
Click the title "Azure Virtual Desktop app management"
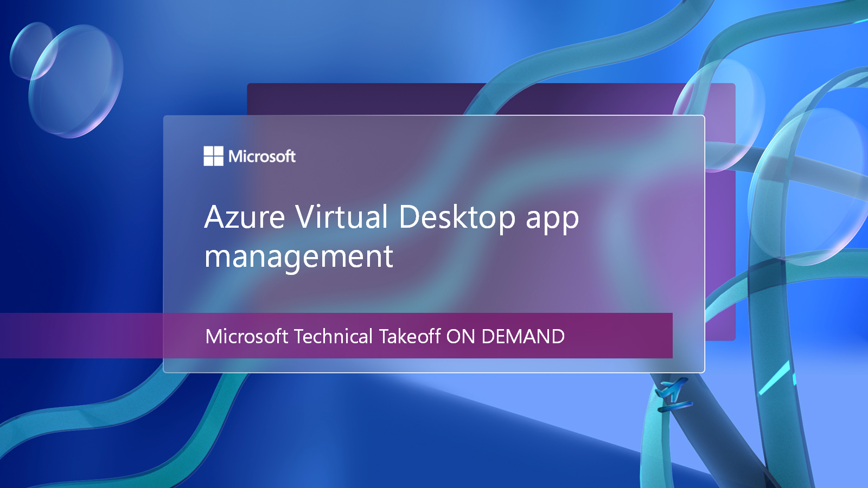click(392, 236)
